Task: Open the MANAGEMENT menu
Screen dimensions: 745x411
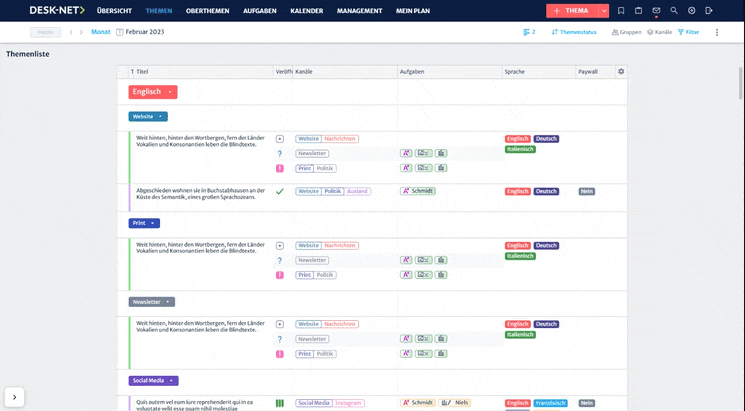Action: click(359, 10)
